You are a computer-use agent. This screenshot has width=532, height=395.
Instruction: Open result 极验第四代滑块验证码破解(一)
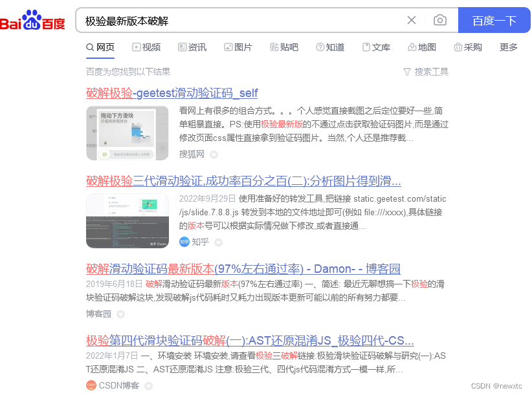250,341
